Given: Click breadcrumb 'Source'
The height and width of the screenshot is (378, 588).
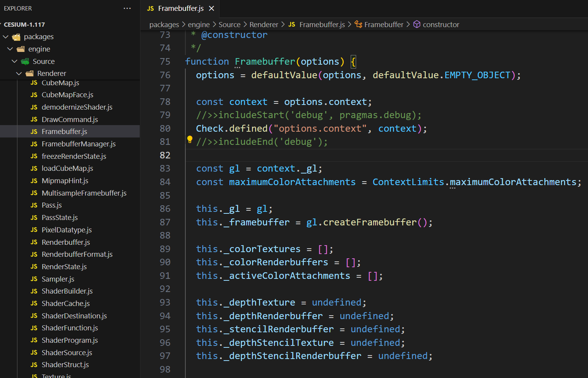Looking at the screenshot, I should click(x=230, y=25).
